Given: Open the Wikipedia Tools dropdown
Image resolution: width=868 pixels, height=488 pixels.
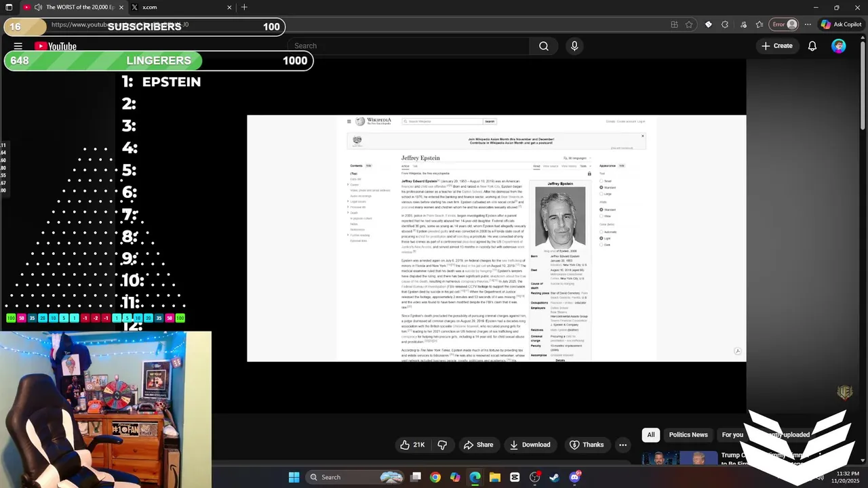Looking at the screenshot, I should coord(586,166).
